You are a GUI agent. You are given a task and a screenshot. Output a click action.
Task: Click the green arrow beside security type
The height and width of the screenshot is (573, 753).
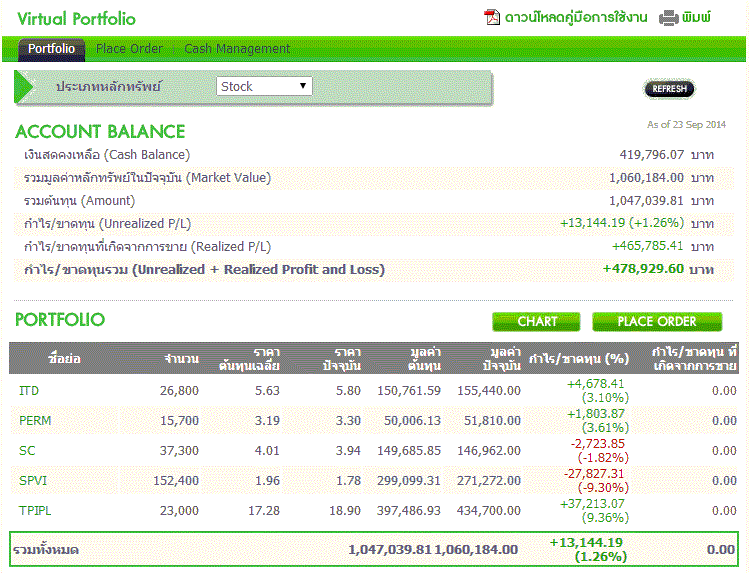point(25,87)
